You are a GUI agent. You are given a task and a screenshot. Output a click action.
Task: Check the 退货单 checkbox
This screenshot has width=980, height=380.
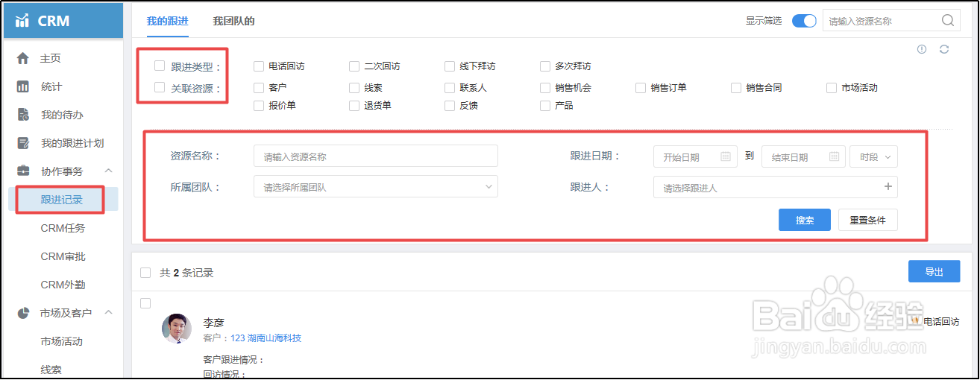point(354,106)
